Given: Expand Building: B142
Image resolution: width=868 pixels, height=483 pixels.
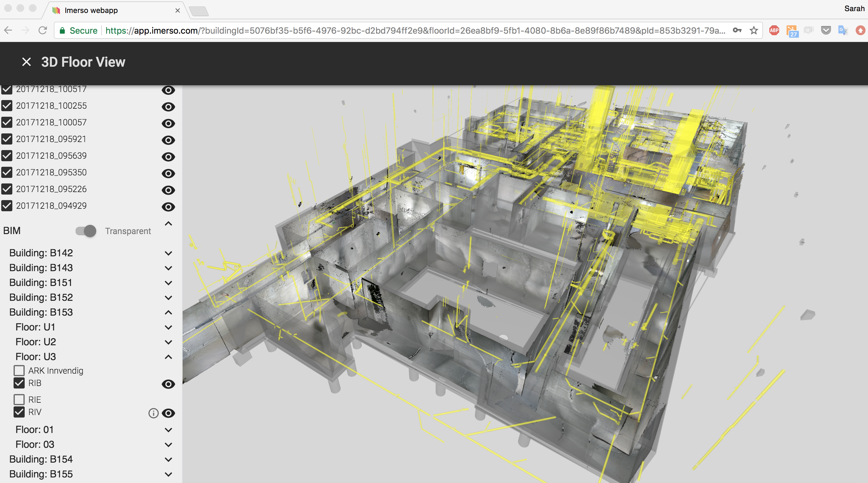Looking at the screenshot, I should pos(168,253).
